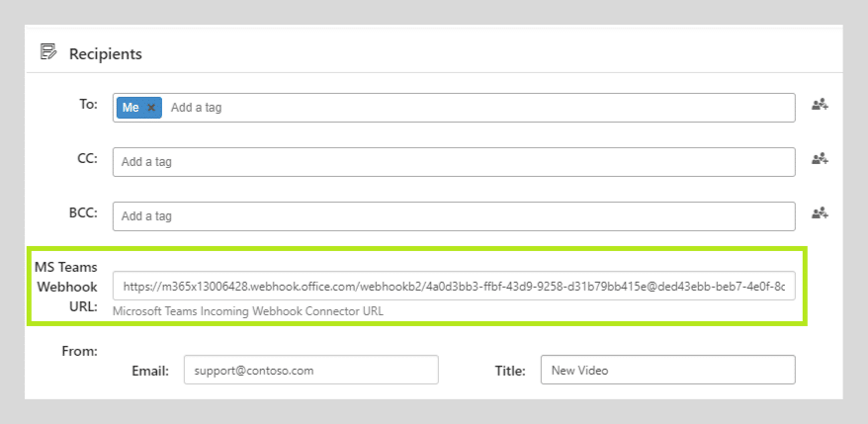The image size is (868, 424).
Task: Focus the To field Add a tag input
Action: coord(479,108)
